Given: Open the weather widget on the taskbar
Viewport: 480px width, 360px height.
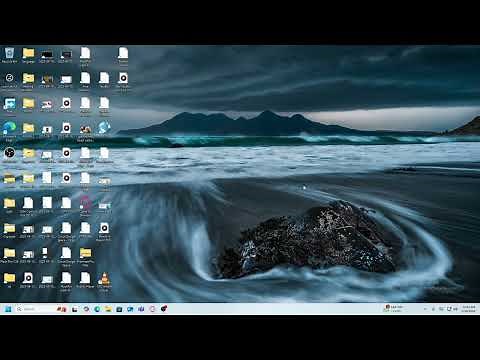Looking at the screenshot, I should click(394, 308).
